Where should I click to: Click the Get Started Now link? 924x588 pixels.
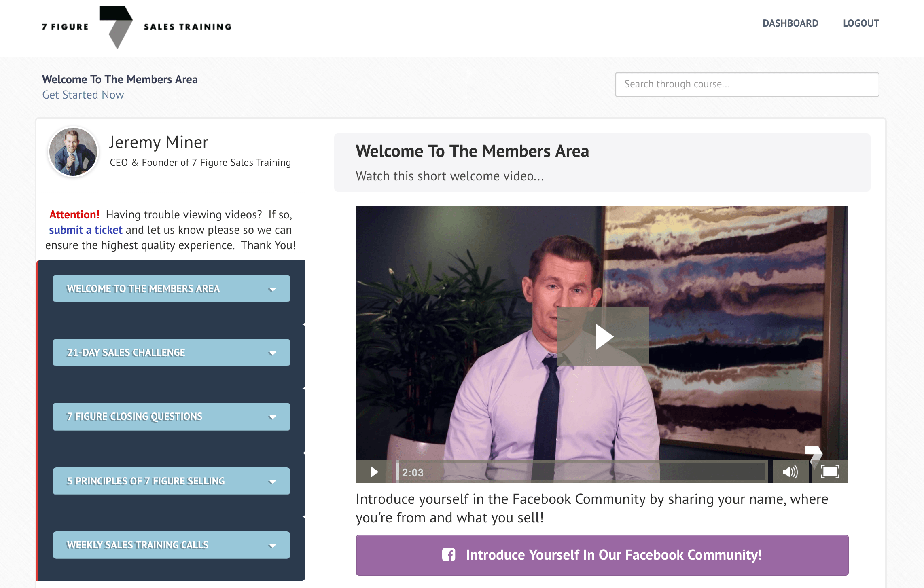[83, 95]
